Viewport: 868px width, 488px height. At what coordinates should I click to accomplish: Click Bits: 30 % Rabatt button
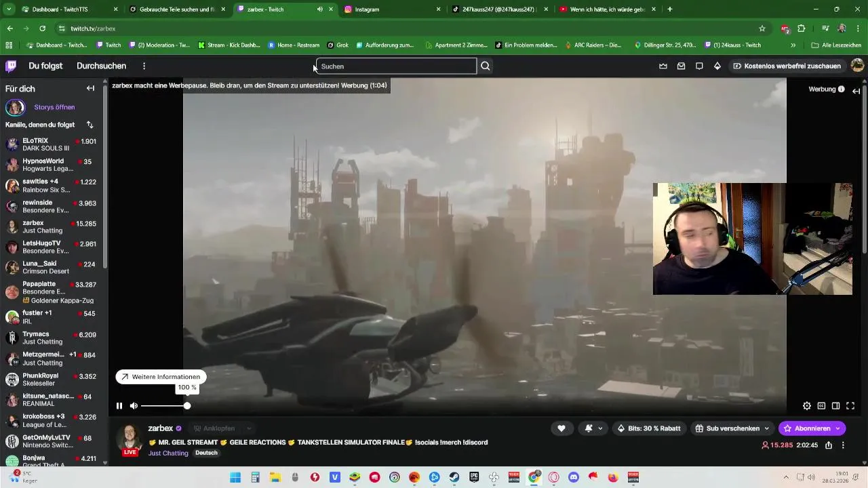(649, 428)
